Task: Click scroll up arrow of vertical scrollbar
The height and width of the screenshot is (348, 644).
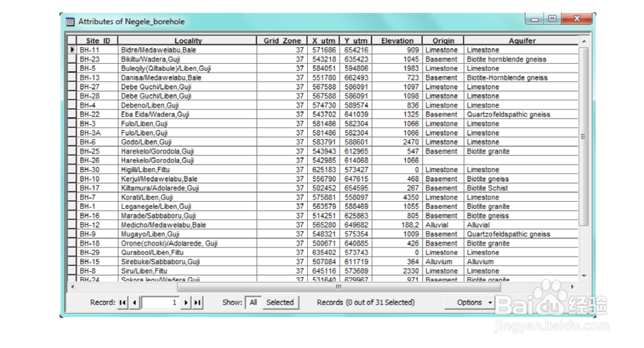Action: (583, 41)
